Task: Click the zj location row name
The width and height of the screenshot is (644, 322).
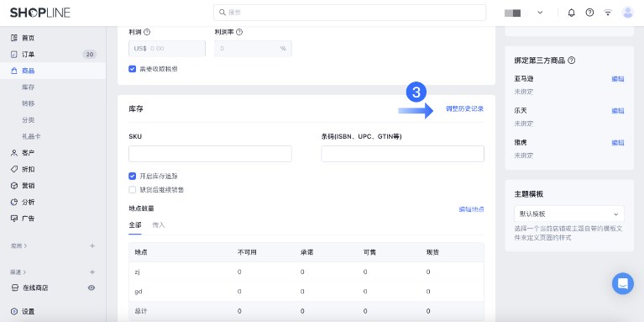Action: coord(138,272)
